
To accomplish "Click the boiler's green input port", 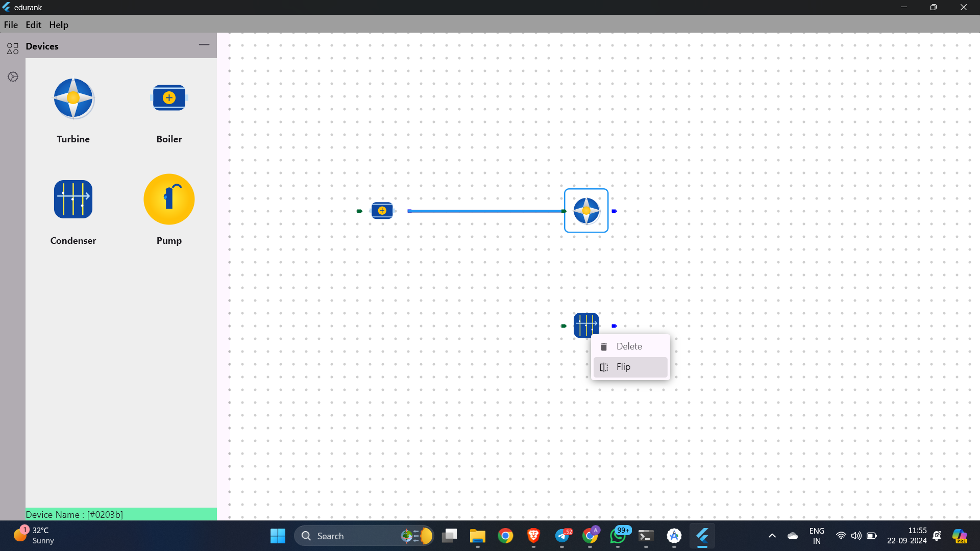I will click(359, 211).
